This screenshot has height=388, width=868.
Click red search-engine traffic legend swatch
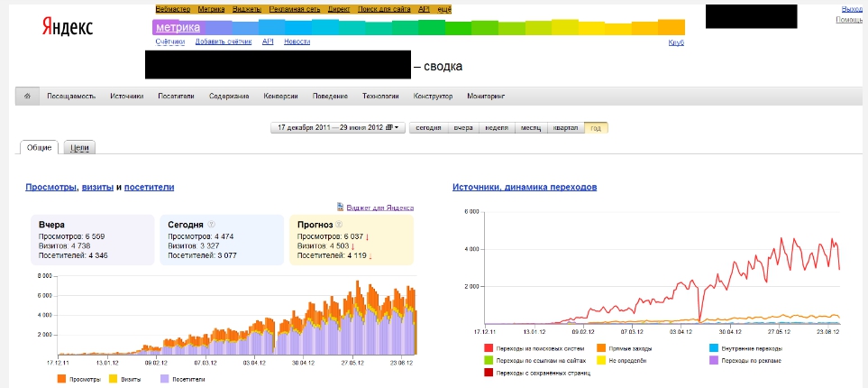point(489,348)
